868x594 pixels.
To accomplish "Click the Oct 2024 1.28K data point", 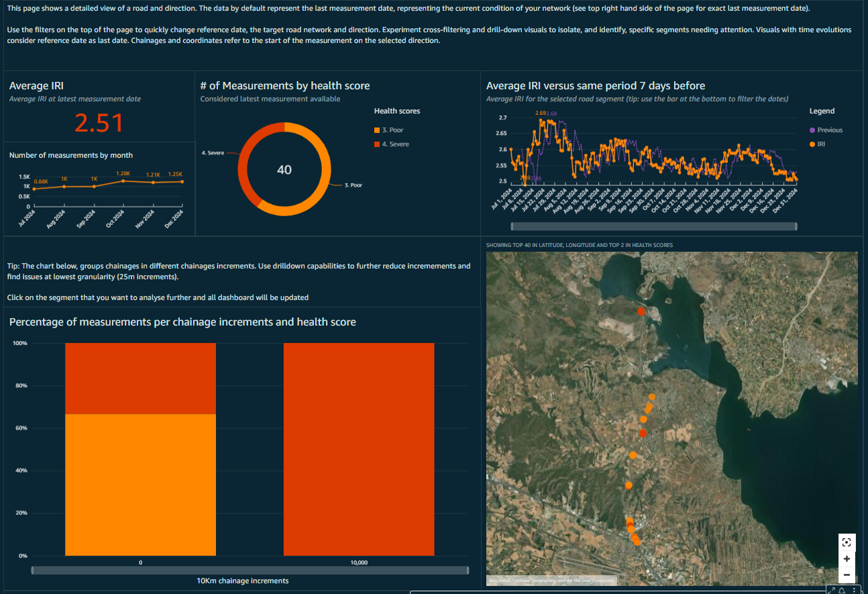I will click(123, 181).
